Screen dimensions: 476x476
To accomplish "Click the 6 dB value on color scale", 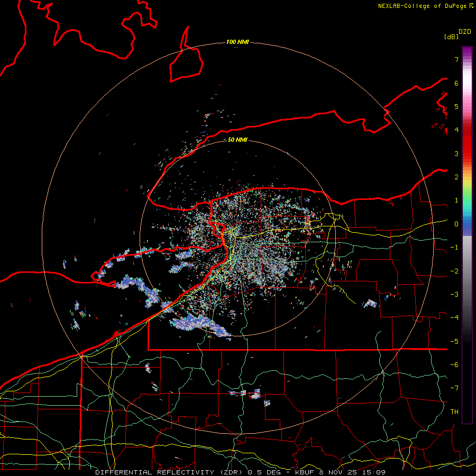I will coord(456,83).
